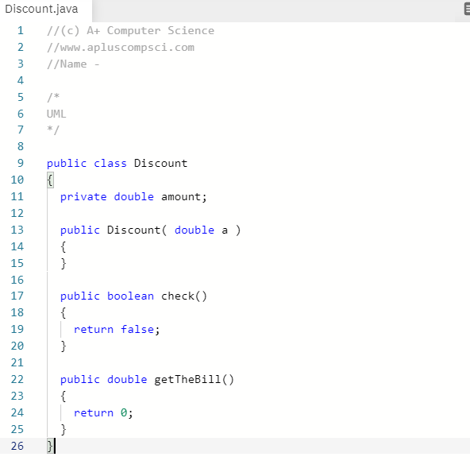Place cursor on 'private double amount;' line
The image size is (470, 476).
point(133,197)
